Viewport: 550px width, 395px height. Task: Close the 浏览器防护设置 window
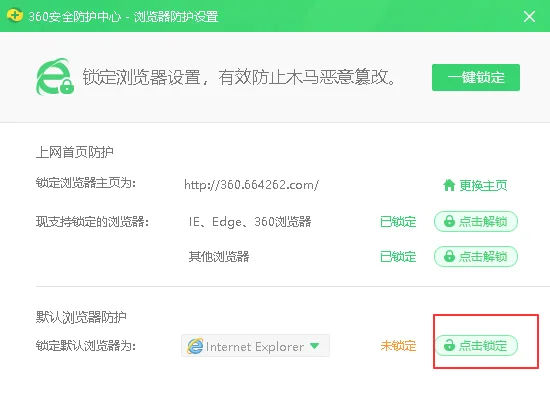529,16
